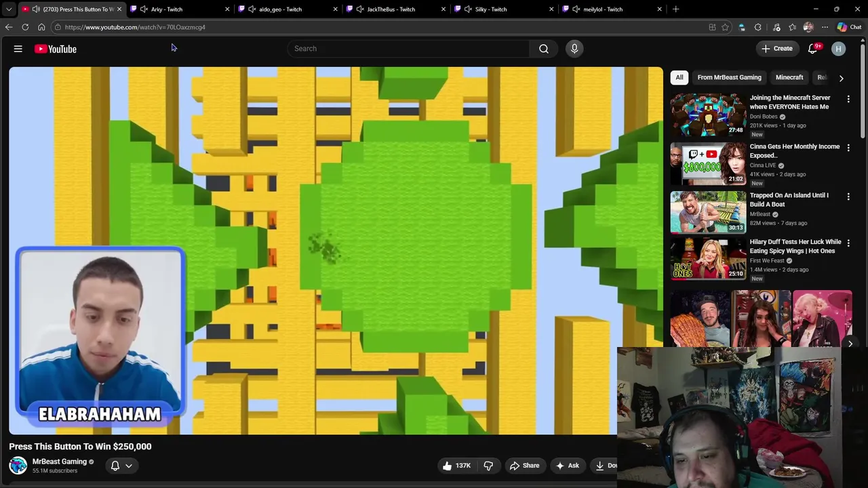Click the search magnifier button
Viewport: 868px width, 488px height.
click(x=544, y=49)
